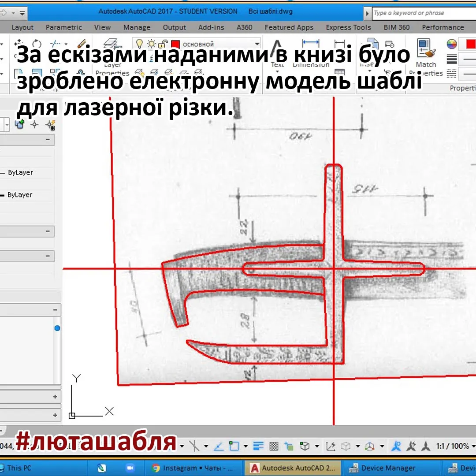Viewport: 476px width, 476px height.
Task: Open the Parametric ribbon tab
Action: pos(64,27)
